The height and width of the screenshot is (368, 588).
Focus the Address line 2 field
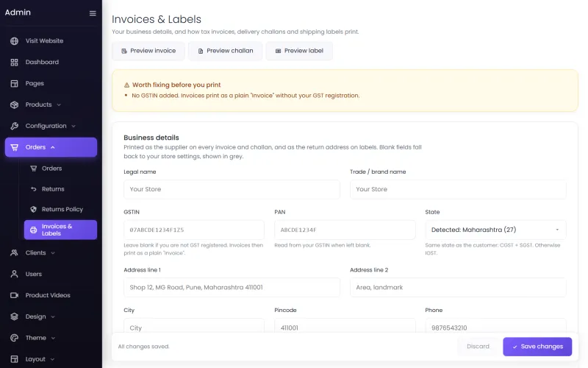pyautogui.click(x=458, y=288)
